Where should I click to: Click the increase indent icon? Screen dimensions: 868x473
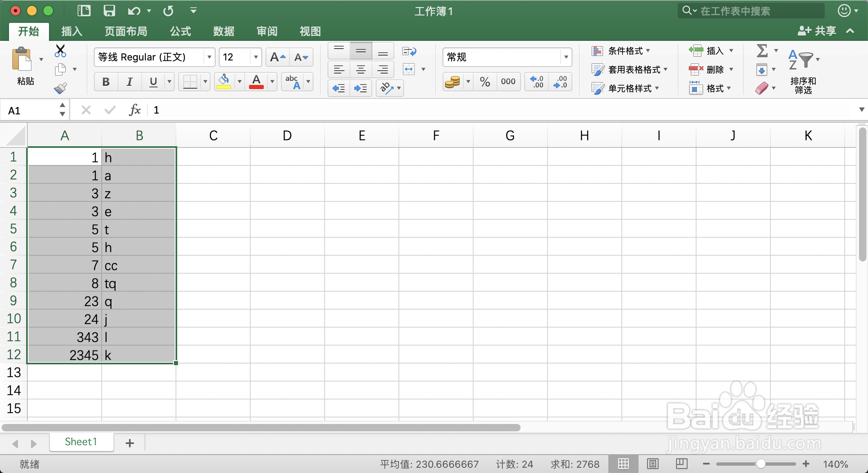pyautogui.click(x=361, y=88)
